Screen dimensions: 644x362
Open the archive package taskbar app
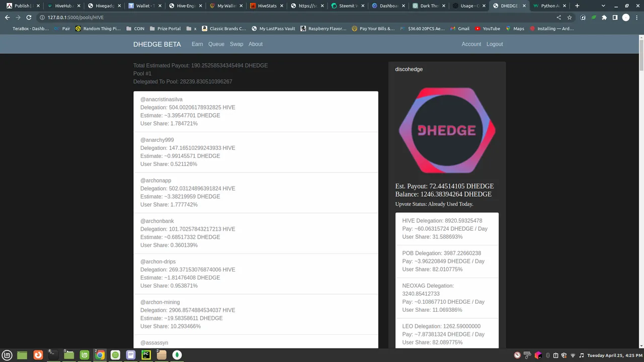pyautogui.click(x=162, y=355)
